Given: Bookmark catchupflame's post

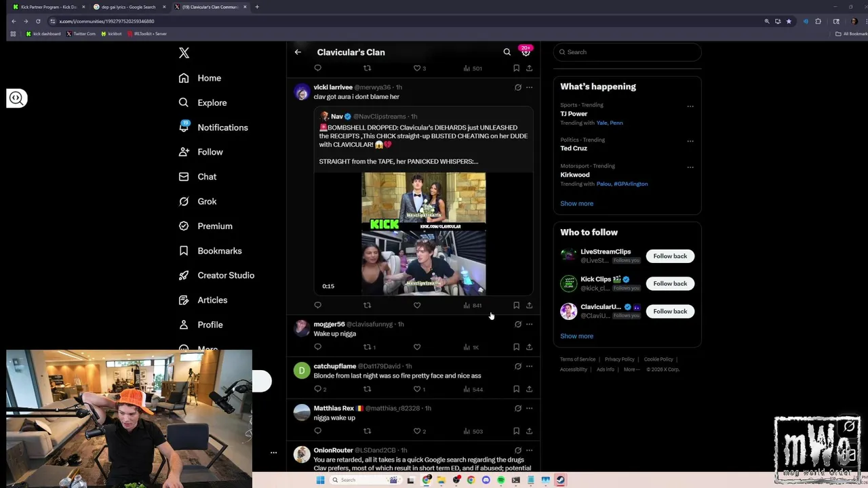Looking at the screenshot, I should 516,389.
